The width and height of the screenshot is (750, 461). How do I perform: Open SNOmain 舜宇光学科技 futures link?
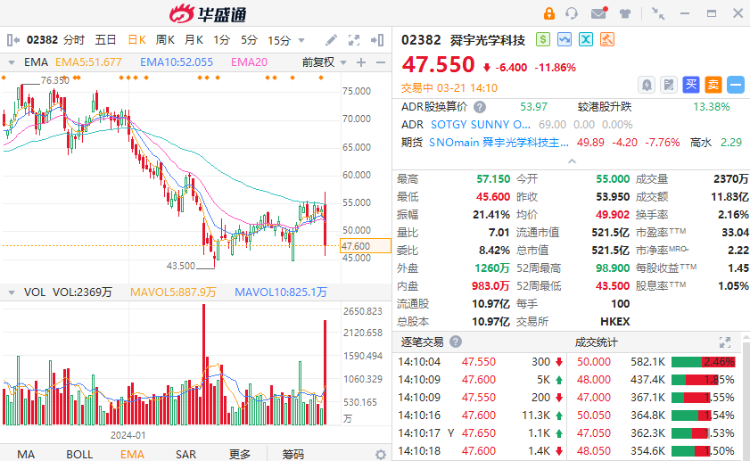point(499,143)
